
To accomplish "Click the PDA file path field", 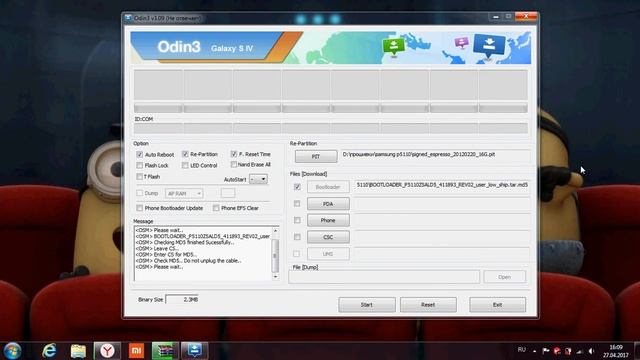I will [x=442, y=204].
